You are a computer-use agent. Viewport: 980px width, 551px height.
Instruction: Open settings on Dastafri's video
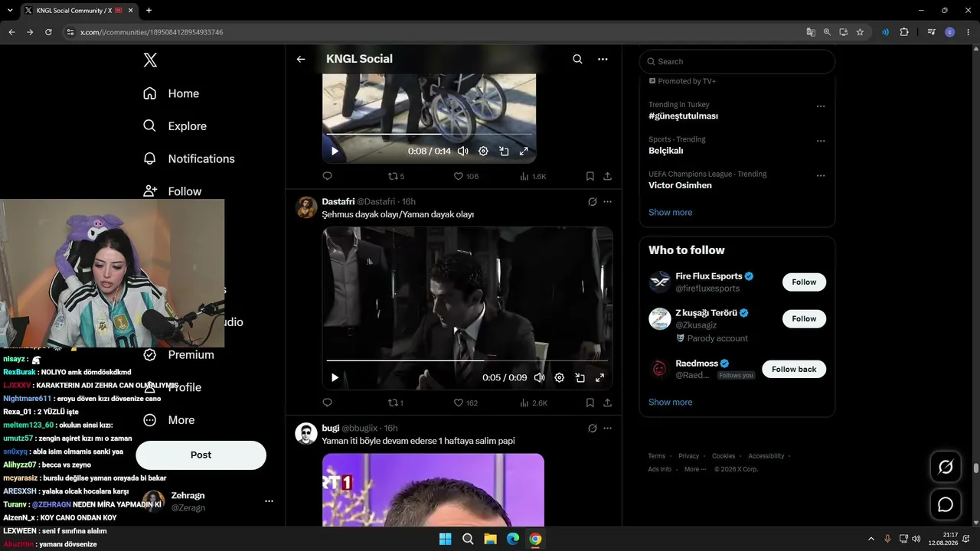click(x=560, y=377)
